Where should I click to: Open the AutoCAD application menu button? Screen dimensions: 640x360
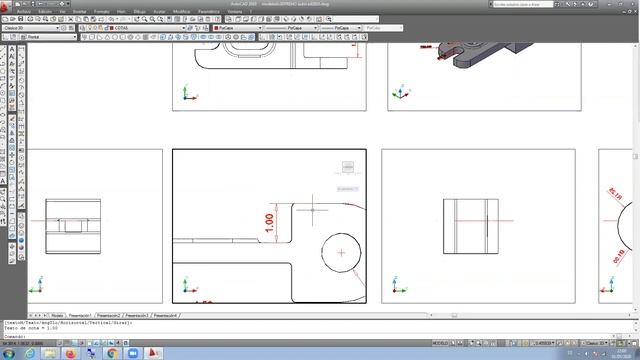click(x=5, y=6)
